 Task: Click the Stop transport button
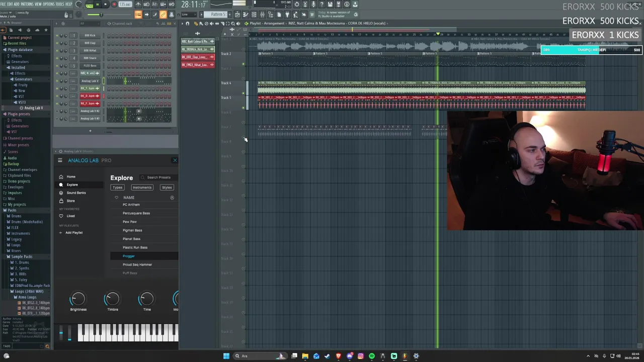[x=105, y=5]
